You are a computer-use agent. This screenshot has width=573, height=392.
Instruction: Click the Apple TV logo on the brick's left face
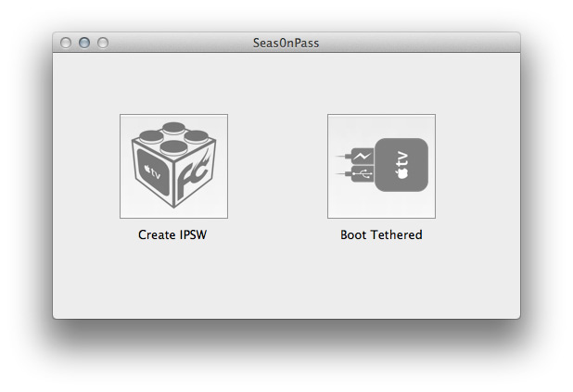150,171
